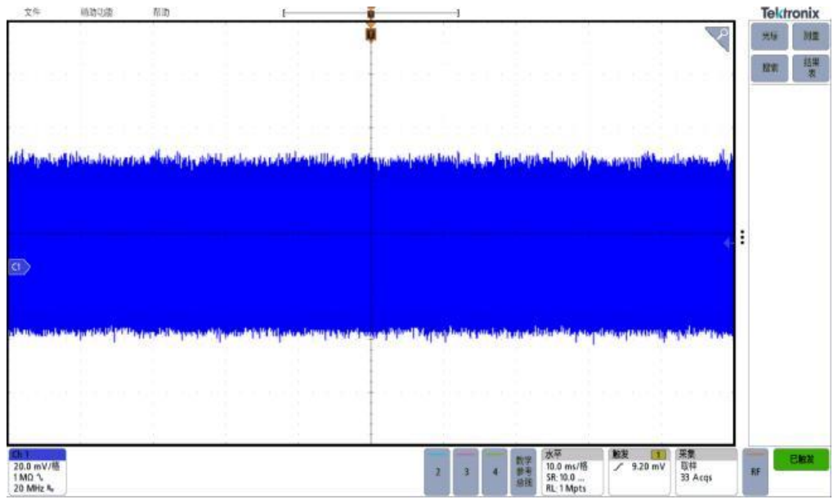The width and height of the screenshot is (838, 504).
Task: Open the 辅助功能 menu
Action: (96, 11)
